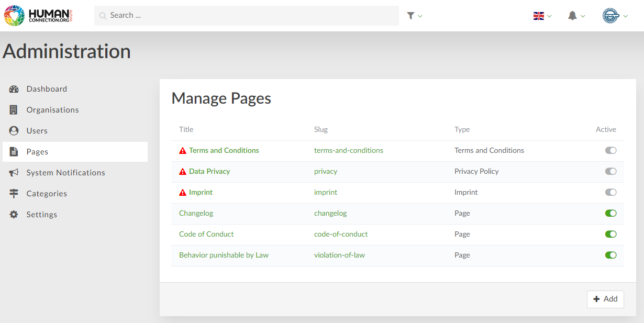This screenshot has height=323, width=644.
Task: Click the Privacy Policy type cell
Action: point(476,171)
